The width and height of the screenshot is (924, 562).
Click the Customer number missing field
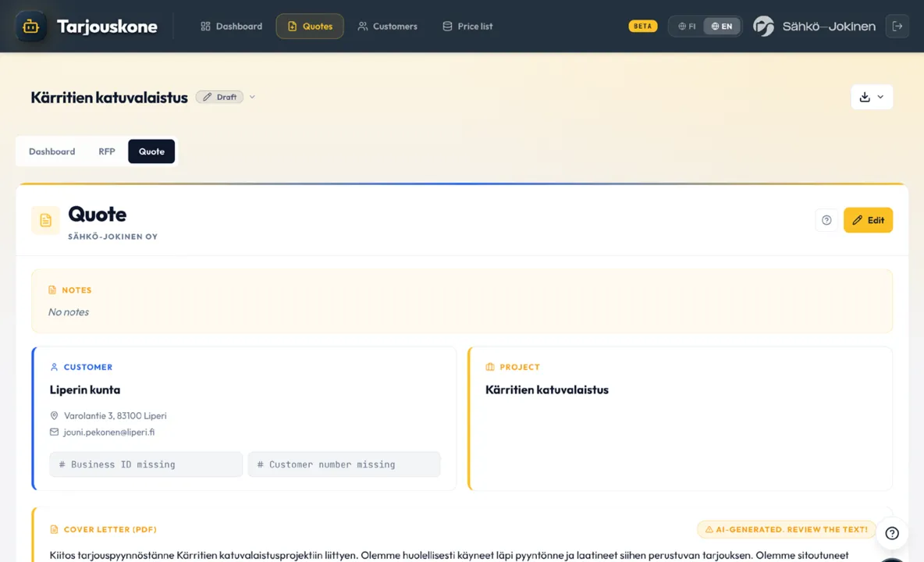pos(344,464)
